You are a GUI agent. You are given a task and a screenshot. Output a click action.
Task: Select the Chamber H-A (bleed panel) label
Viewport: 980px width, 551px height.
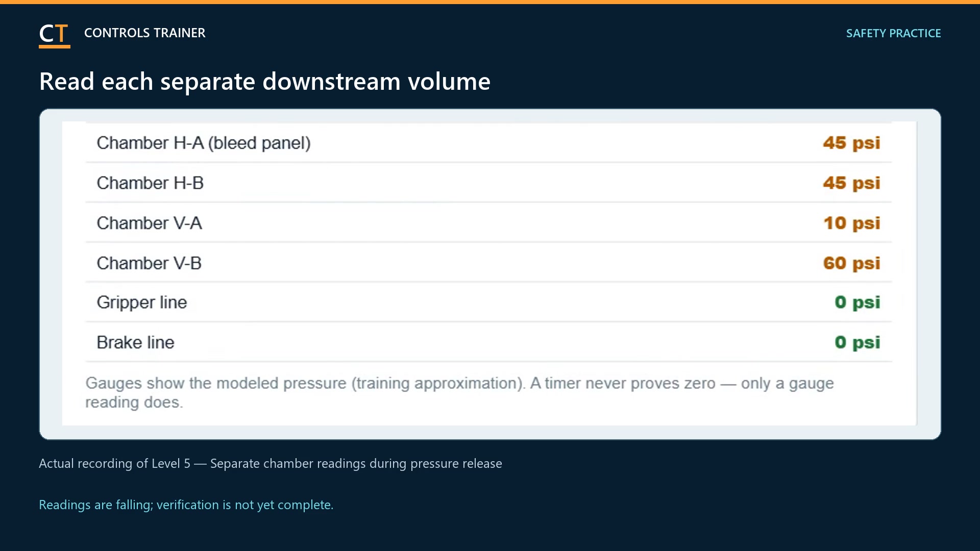[x=204, y=143]
